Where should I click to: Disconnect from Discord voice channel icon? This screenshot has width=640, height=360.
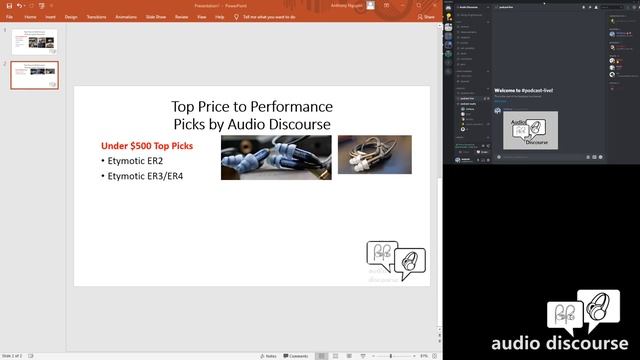488,145
